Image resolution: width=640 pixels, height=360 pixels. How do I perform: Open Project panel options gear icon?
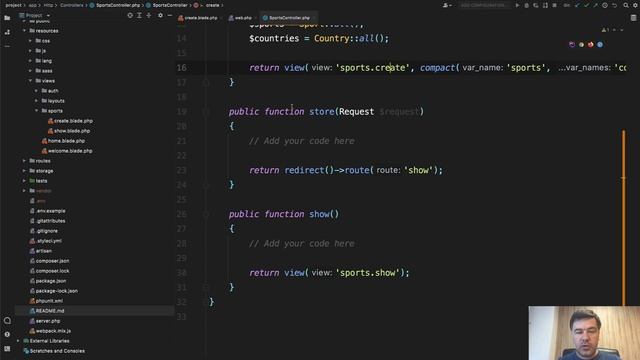(160, 16)
